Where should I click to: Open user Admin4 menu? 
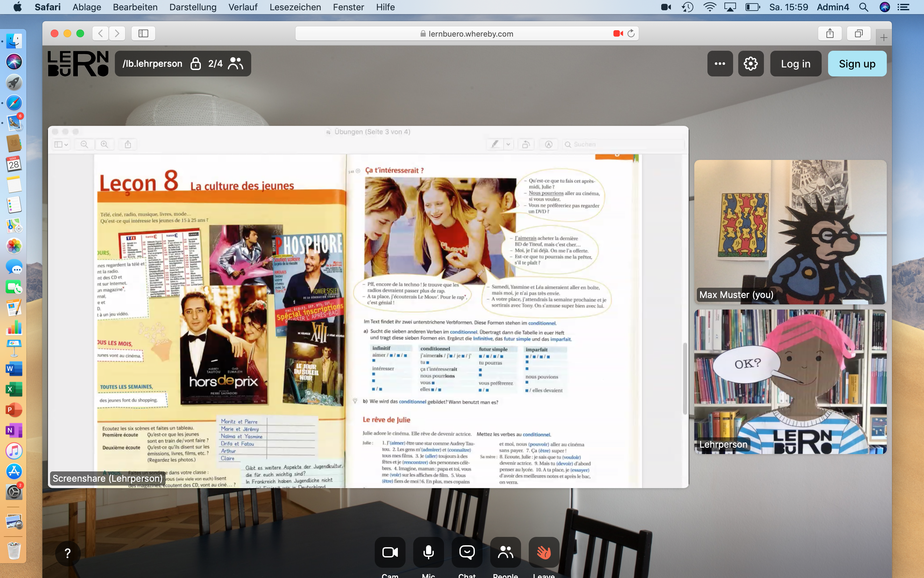833,7
